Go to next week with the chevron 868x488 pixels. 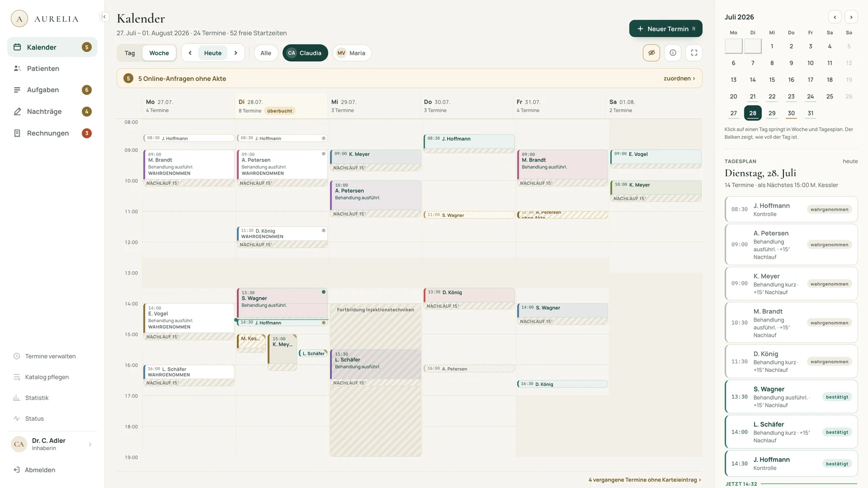[x=235, y=53]
